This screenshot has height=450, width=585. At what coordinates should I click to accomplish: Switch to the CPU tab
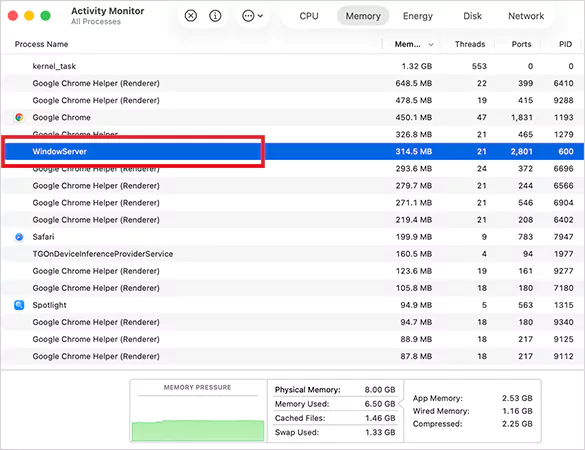click(309, 16)
